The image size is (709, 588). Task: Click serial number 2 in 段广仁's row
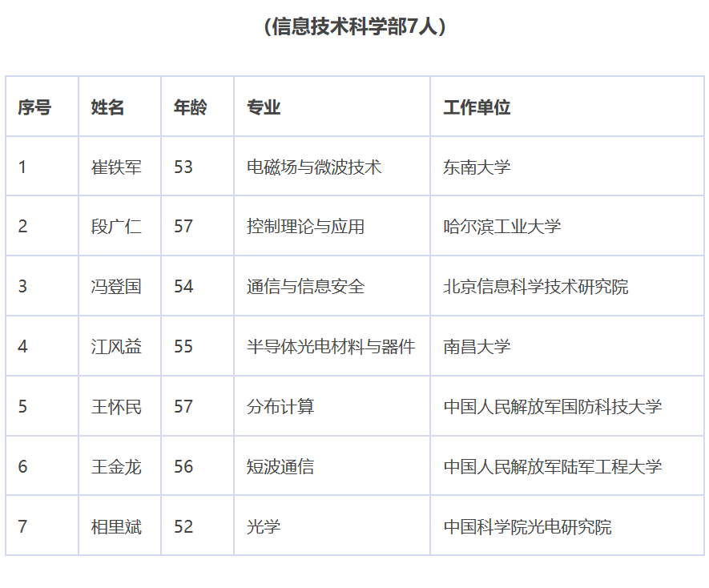pyautogui.click(x=22, y=227)
